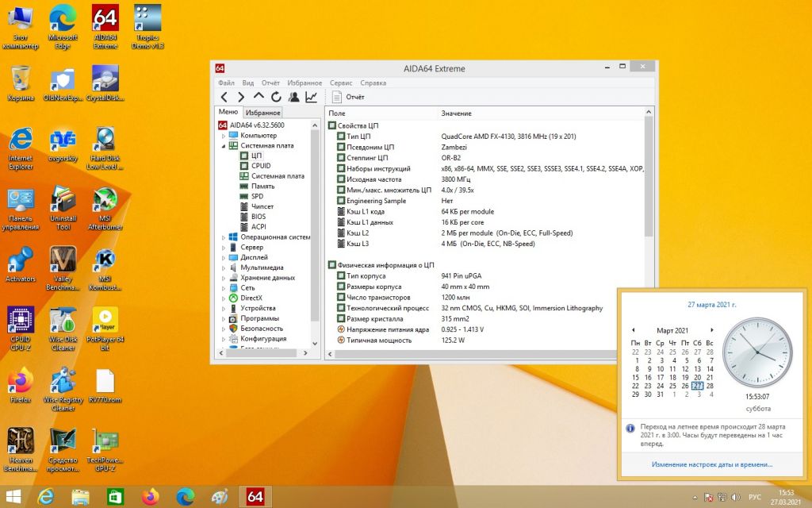Expand the Компьютер tree node
Viewport: 812px width, 508px height.
(224, 136)
